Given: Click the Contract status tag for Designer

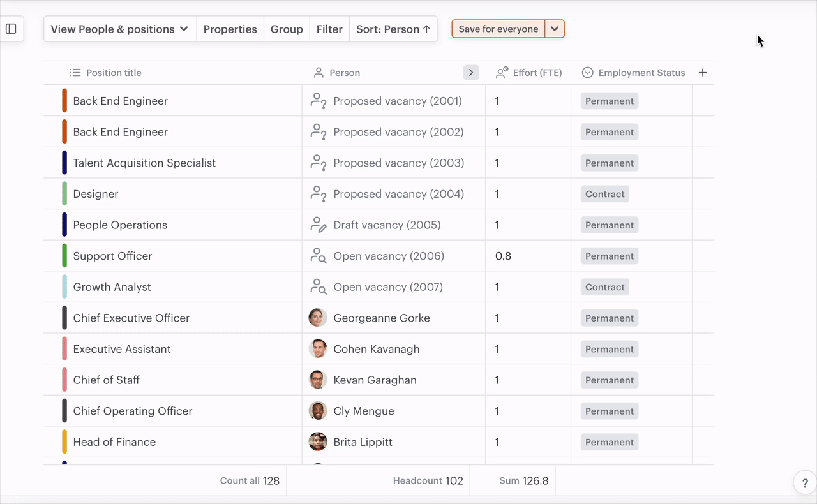Looking at the screenshot, I should tap(604, 194).
